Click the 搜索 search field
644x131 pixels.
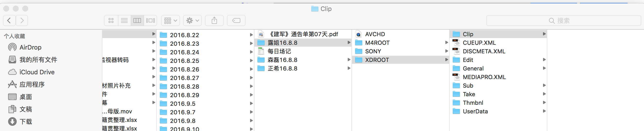click(x=563, y=20)
